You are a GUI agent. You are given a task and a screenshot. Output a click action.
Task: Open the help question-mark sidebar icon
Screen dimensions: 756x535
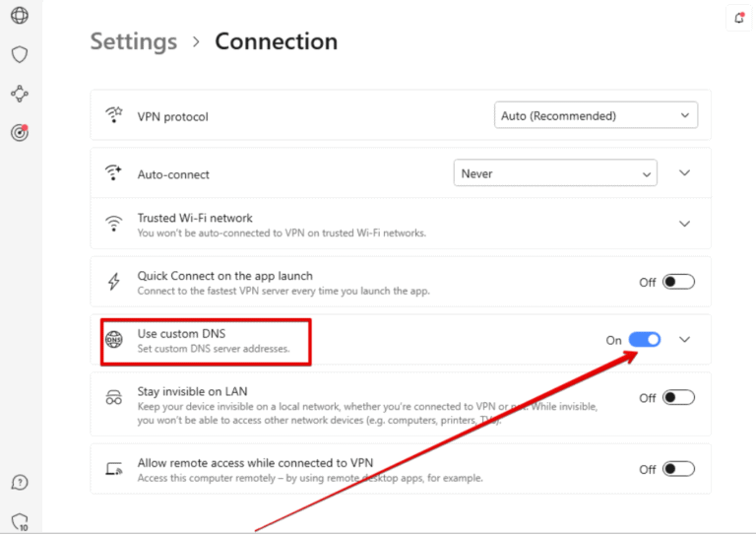[x=20, y=482]
